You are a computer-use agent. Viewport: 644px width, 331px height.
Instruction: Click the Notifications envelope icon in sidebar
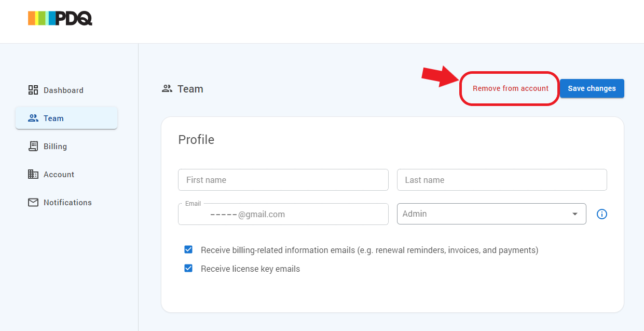pos(33,202)
